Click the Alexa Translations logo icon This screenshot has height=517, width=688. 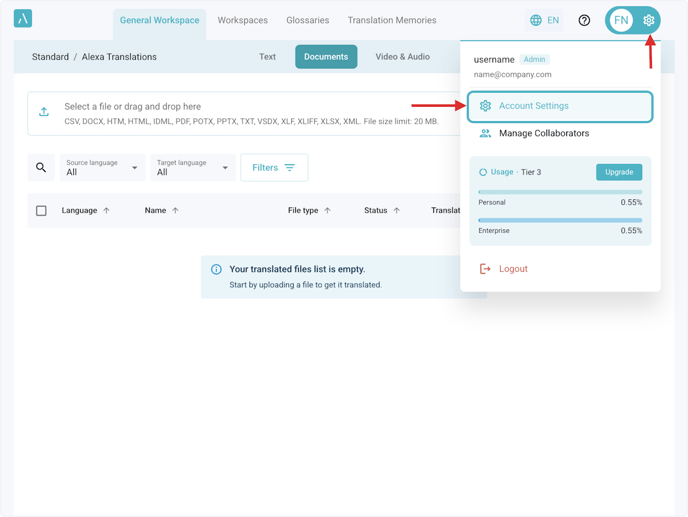23,19
